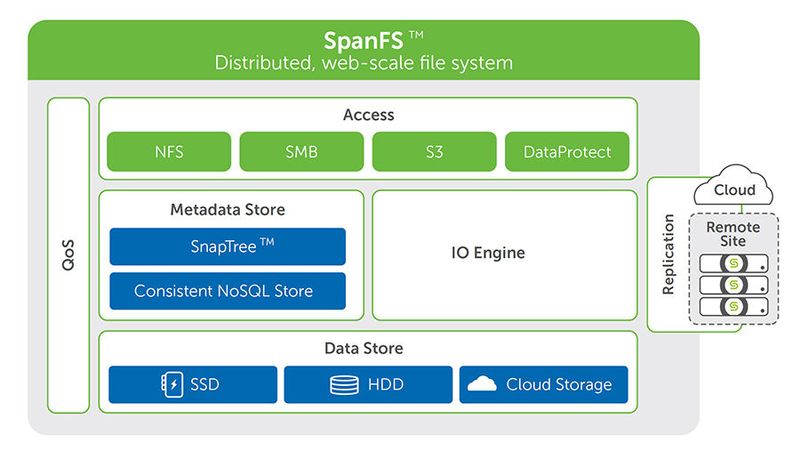The height and width of the screenshot is (459, 800).
Task: Click the 'Distributed, web-scale file system' subtitle
Action: pos(363,63)
